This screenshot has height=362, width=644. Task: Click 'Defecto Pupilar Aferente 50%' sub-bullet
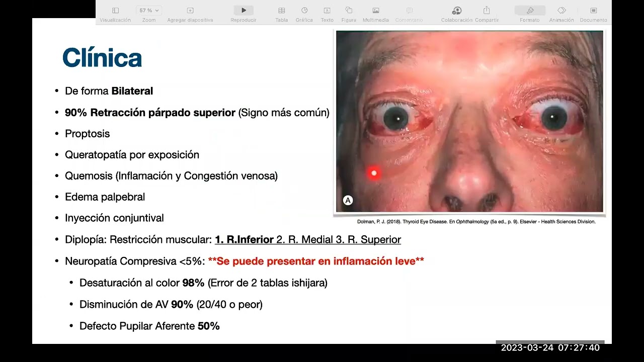pos(149,326)
